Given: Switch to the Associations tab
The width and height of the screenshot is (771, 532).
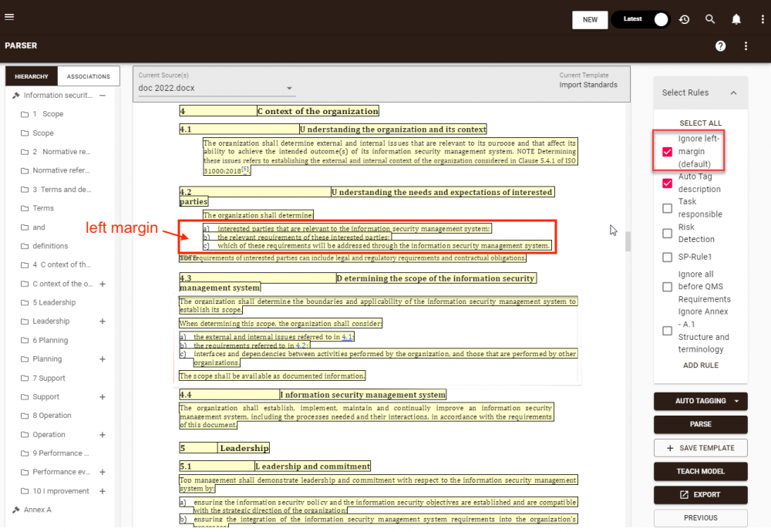Looking at the screenshot, I should (88, 76).
